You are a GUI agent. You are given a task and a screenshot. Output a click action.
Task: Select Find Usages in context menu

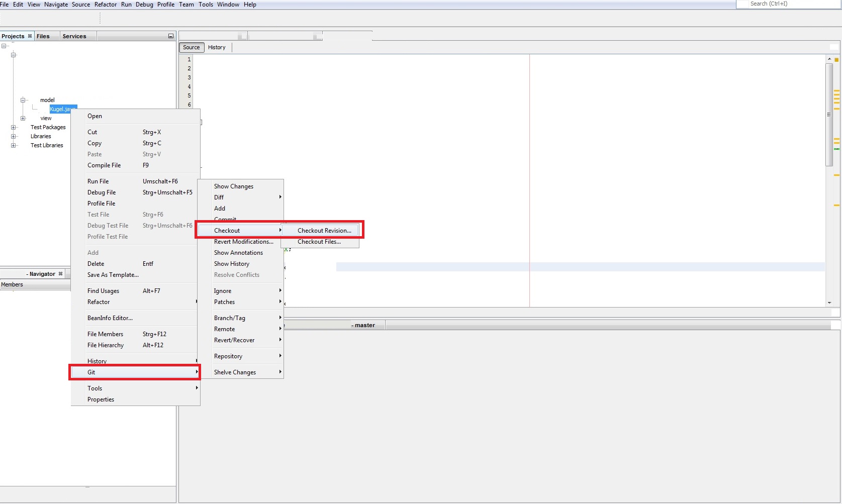135,291
